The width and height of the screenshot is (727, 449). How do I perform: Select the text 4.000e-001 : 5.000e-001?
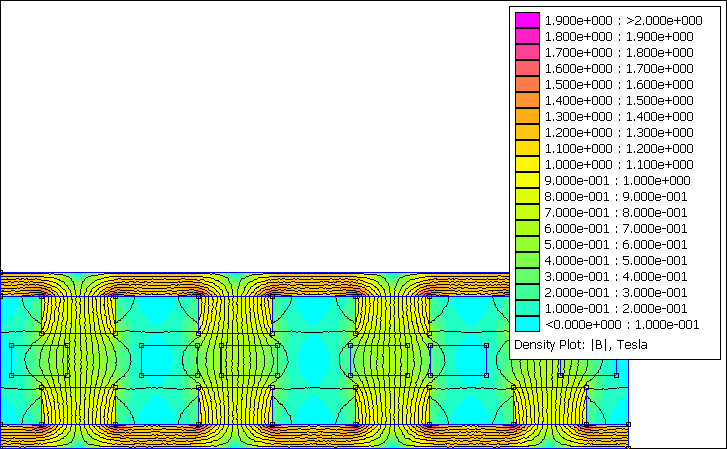[x=616, y=261]
